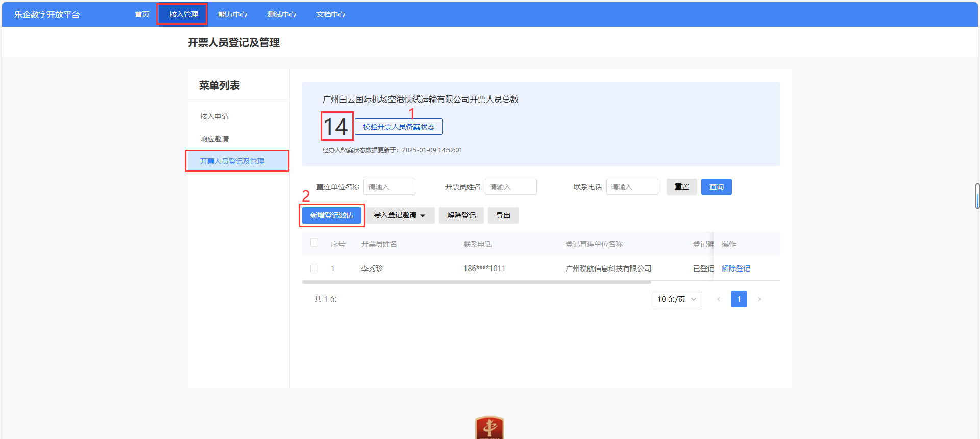Click the 导出 export button

point(503,215)
